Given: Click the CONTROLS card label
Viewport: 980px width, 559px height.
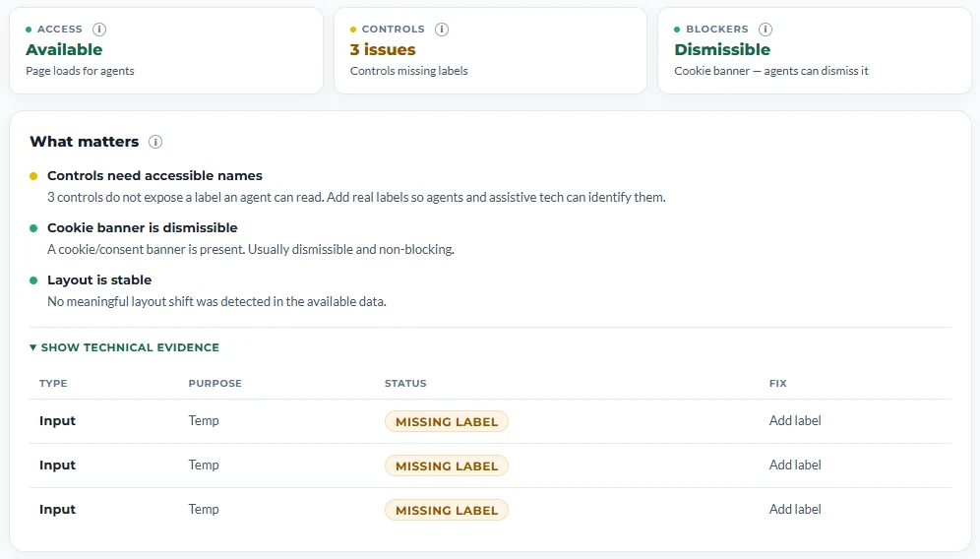Looking at the screenshot, I should [394, 30].
